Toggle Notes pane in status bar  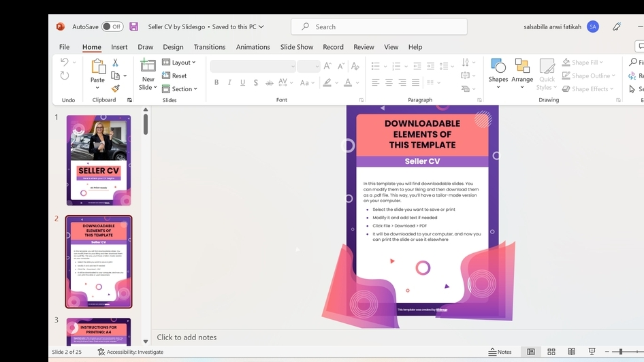pos(500,352)
